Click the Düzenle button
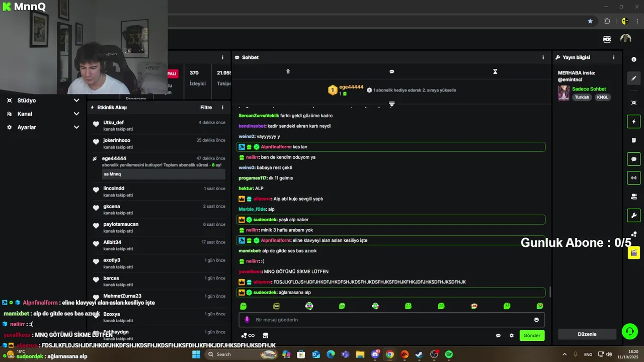 587,334
